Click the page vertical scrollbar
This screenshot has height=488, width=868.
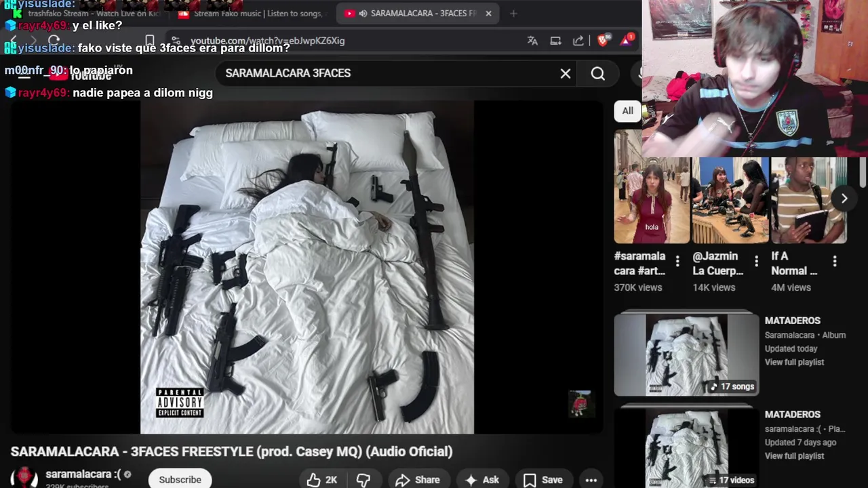click(862, 173)
